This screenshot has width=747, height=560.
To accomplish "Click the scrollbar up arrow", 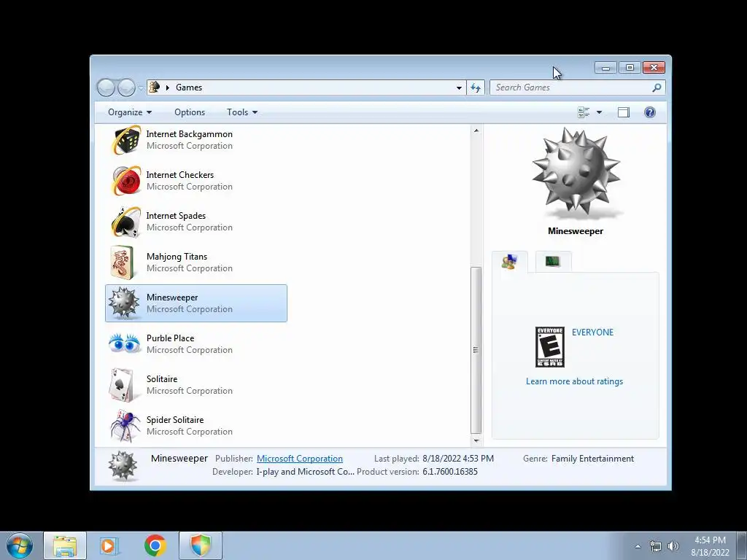I will pyautogui.click(x=476, y=131).
